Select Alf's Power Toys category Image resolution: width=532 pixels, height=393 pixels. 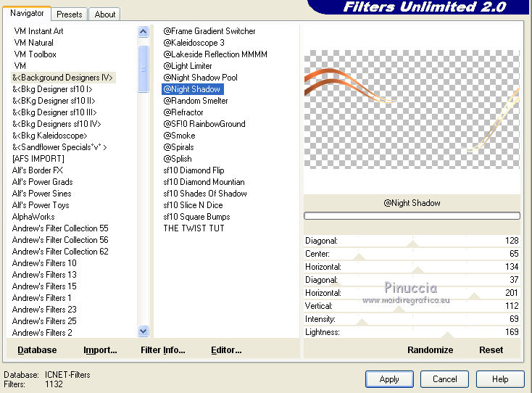[41, 205]
